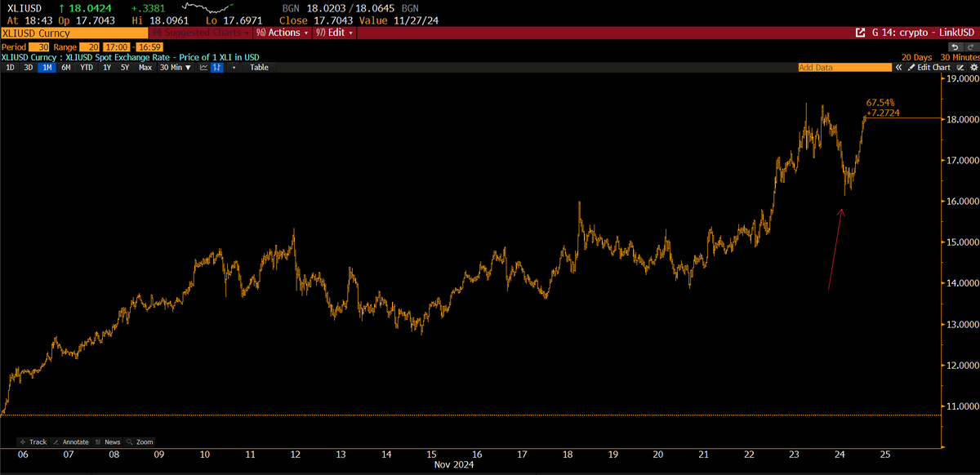
Task: Click the Nov 2024 date axis label
Action: point(453,464)
